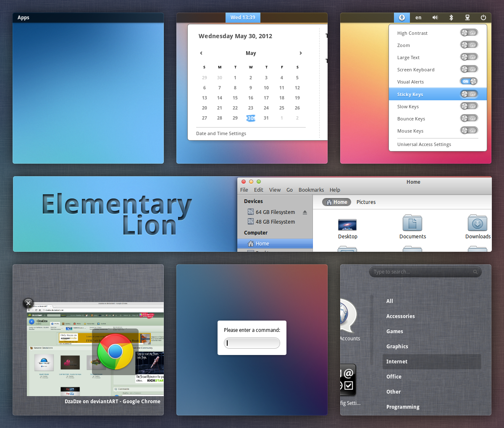Image resolution: width=504 pixels, height=428 pixels.
Task: Click the network connection icon in panel
Action: pyautogui.click(x=467, y=18)
